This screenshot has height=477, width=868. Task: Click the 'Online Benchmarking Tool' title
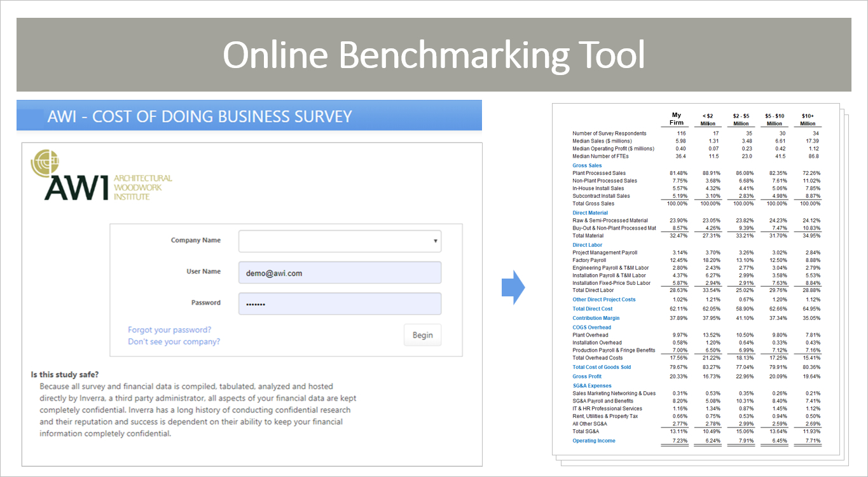coord(434,55)
